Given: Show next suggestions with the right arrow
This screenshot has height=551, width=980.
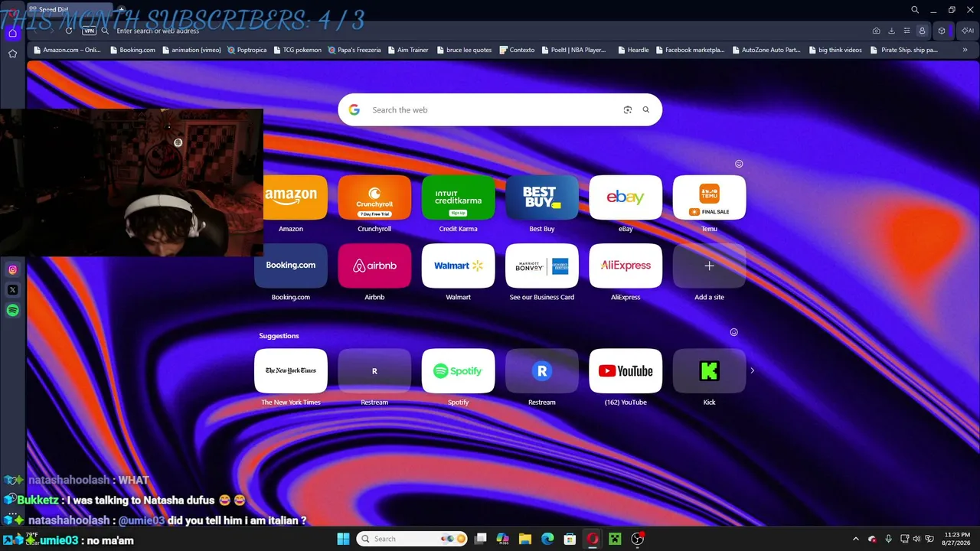Looking at the screenshot, I should (x=752, y=370).
